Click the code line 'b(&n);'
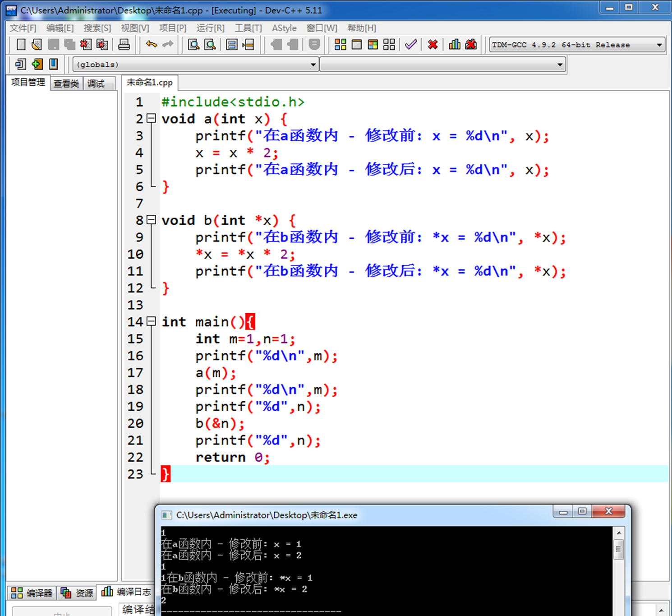672x616 pixels. point(220,423)
